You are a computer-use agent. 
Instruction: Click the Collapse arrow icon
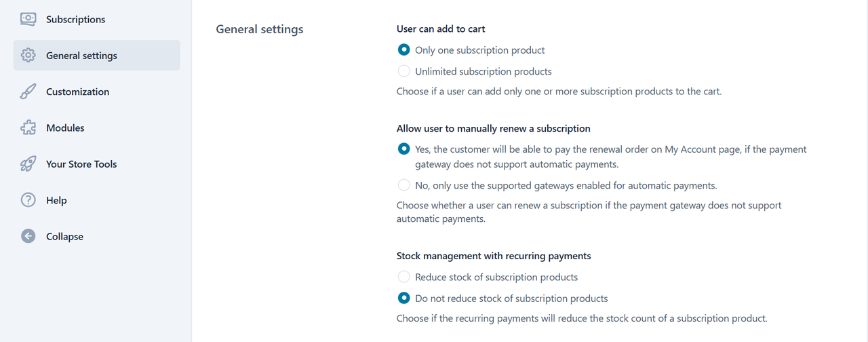28,236
